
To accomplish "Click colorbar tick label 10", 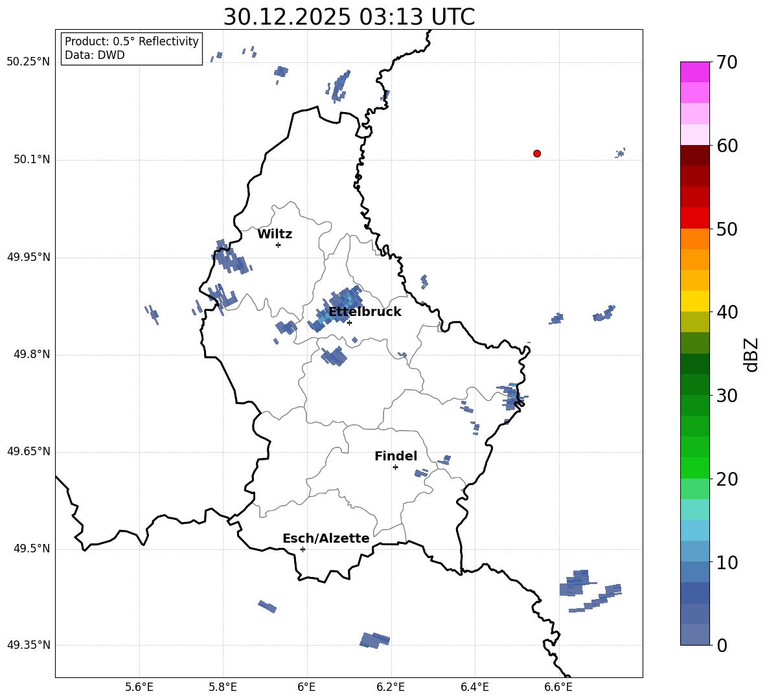I will click(727, 562).
